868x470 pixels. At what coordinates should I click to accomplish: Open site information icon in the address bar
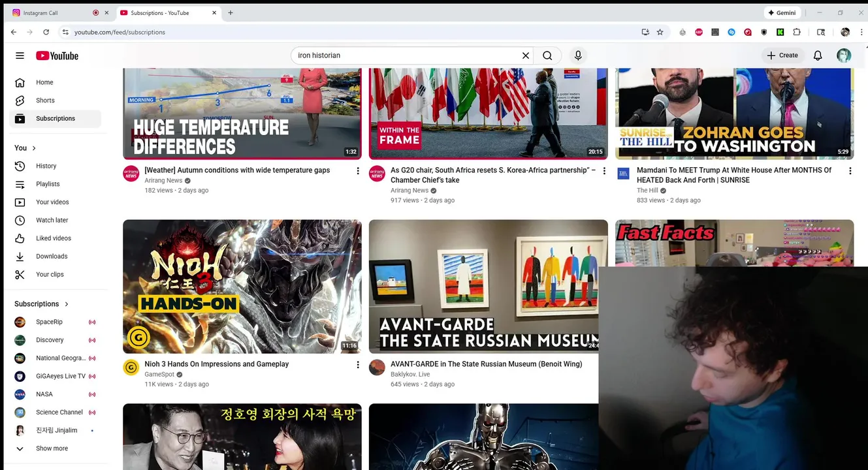click(65, 32)
